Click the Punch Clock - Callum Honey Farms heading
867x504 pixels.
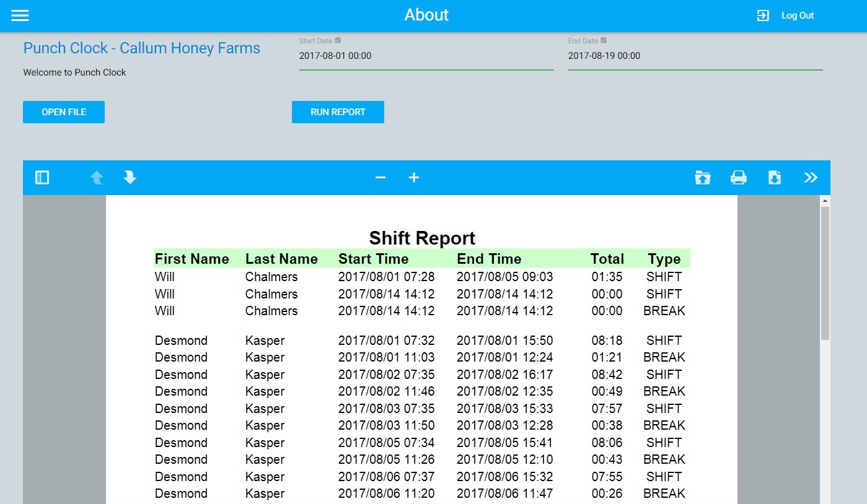(x=142, y=48)
